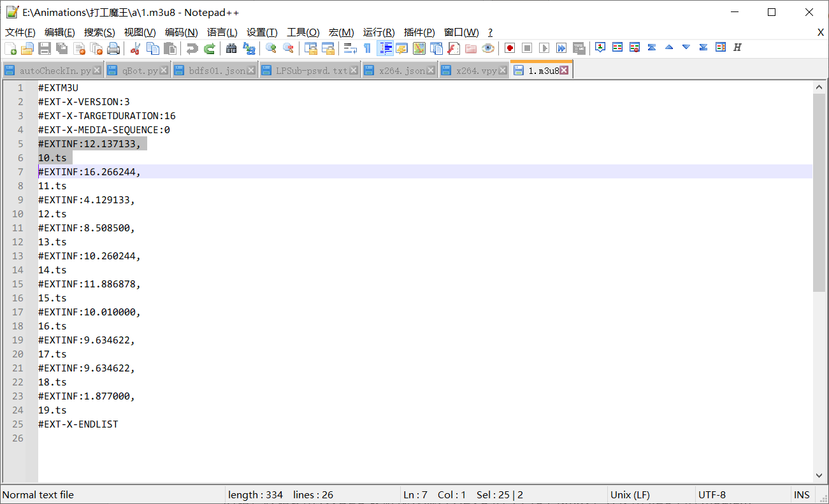Toggle synchronized horizontal scrolling
Screen dimensions: 829x504
pos(328,48)
